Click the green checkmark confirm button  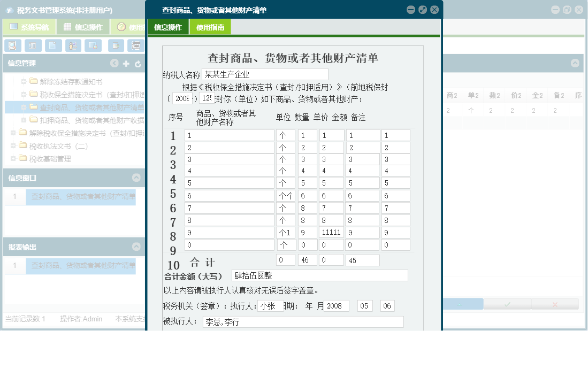tap(507, 304)
